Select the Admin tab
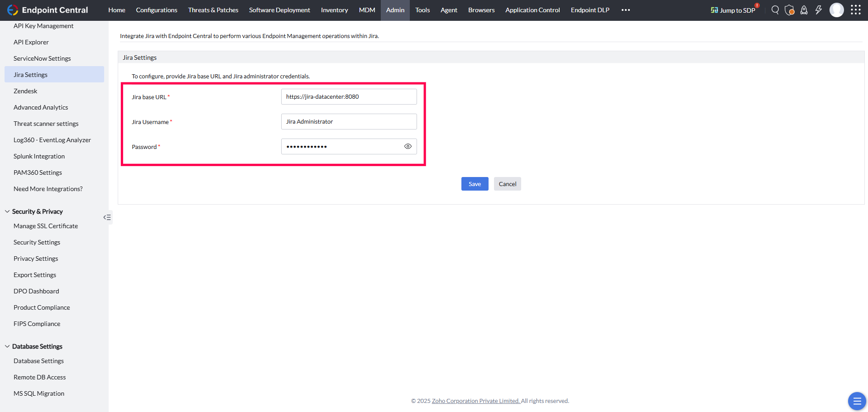868x412 pixels. pyautogui.click(x=395, y=10)
